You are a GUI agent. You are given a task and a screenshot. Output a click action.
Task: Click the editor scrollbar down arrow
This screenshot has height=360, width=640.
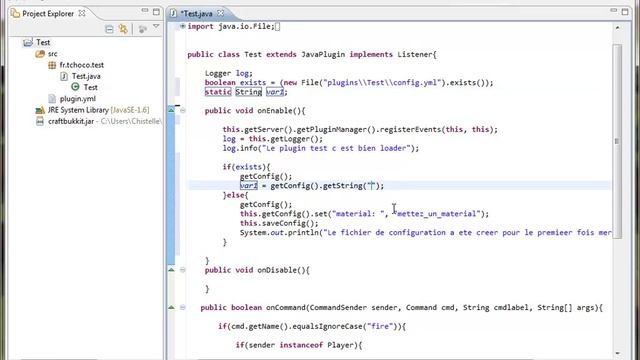[x=617, y=353]
